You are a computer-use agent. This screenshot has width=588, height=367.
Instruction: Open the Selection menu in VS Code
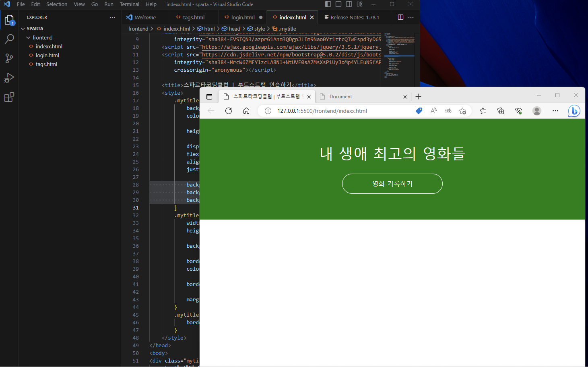(57, 4)
